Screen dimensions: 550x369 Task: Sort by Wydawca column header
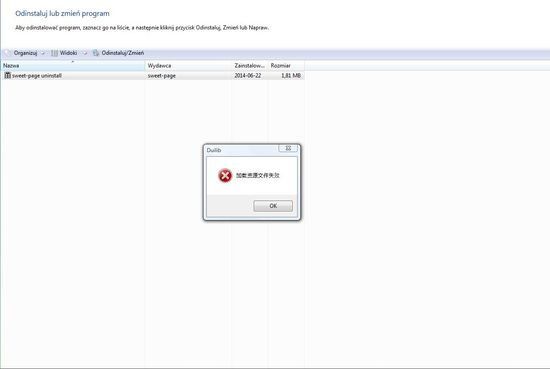[189, 66]
